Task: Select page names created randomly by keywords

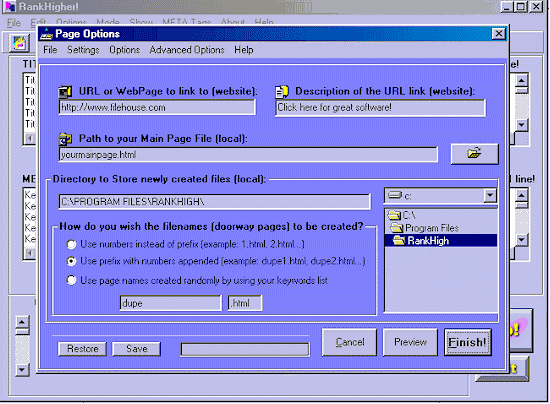Action: coord(72,280)
